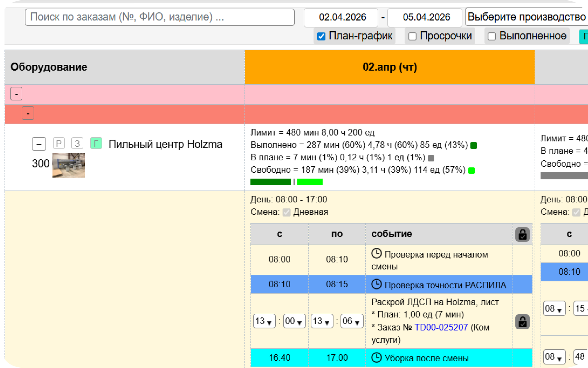Click the green Г icon next to Holzma
This screenshot has height=368, width=588.
[x=96, y=143]
